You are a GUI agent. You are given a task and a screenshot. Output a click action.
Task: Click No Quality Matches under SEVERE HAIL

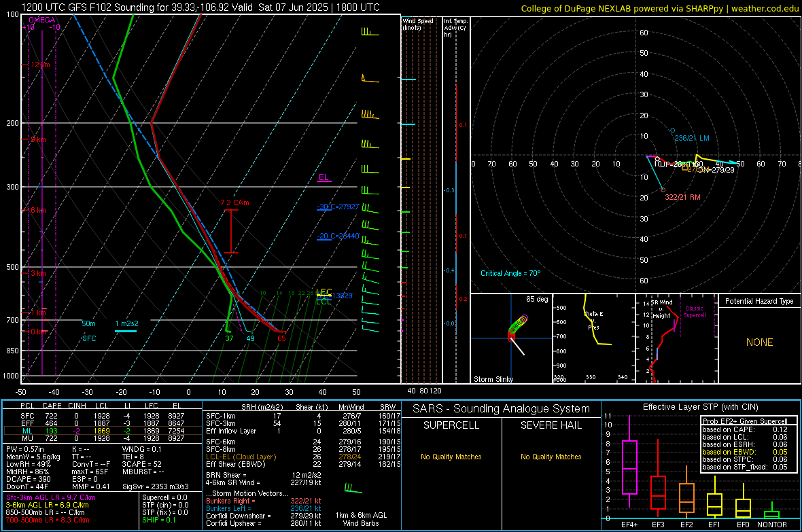pyautogui.click(x=551, y=457)
